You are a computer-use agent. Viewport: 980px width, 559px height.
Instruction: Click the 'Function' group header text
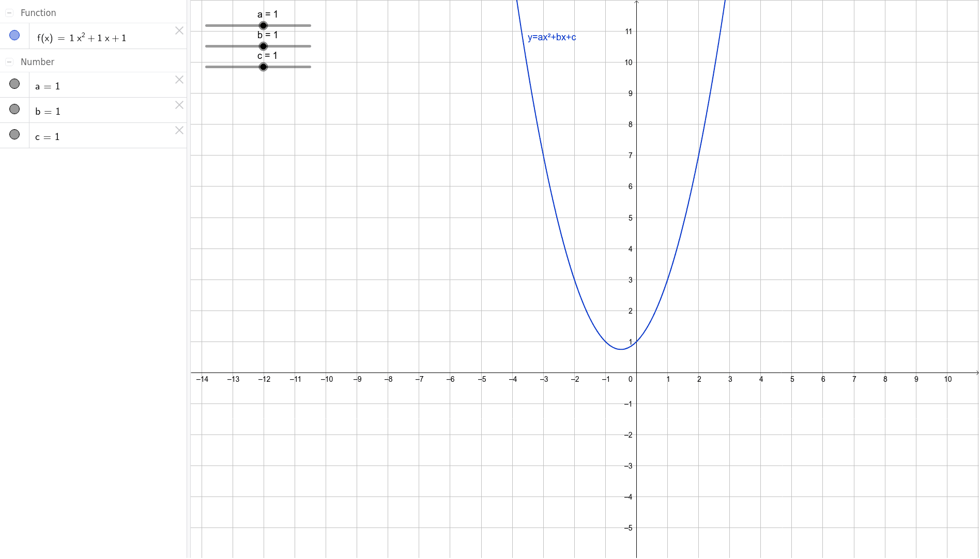(38, 13)
